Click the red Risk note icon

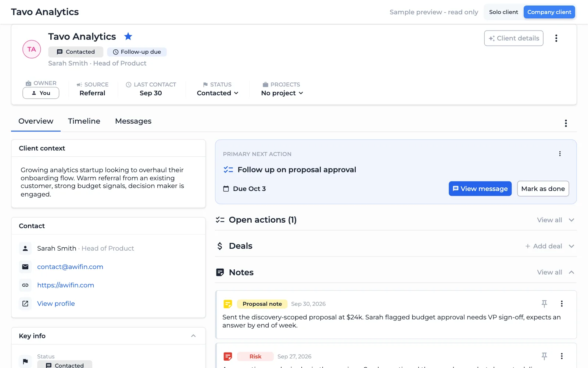click(228, 357)
